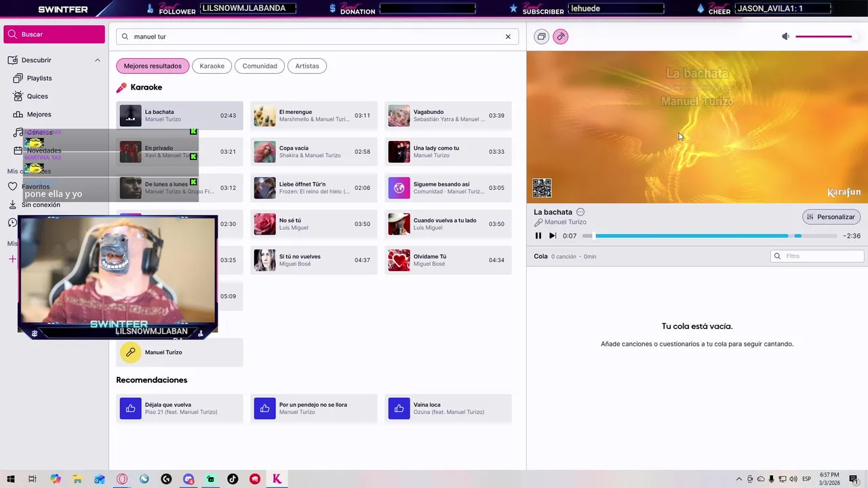Skip to the next song

tap(553, 236)
